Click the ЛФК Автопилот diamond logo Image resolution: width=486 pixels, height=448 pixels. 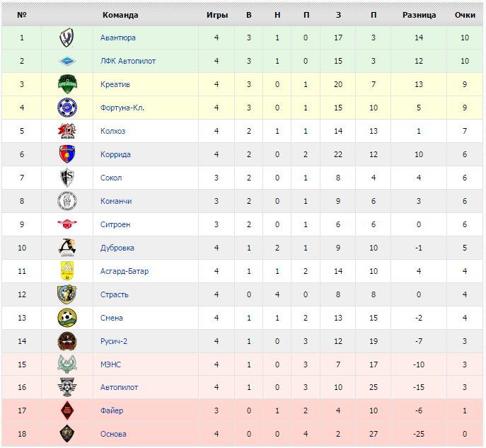tap(67, 61)
